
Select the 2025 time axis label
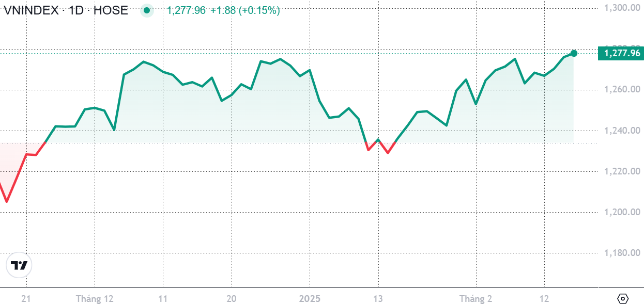pos(310,299)
